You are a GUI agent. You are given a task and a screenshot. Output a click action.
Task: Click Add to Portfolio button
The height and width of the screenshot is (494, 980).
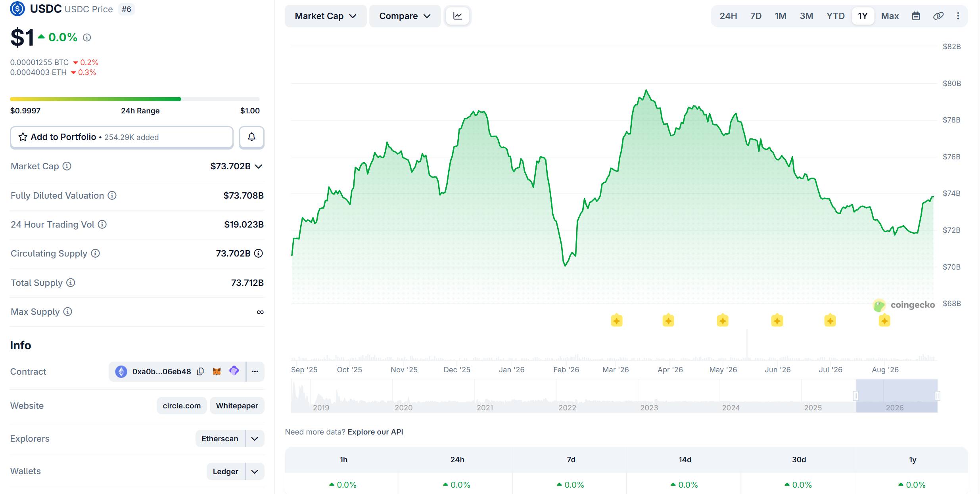pyautogui.click(x=122, y=137)
